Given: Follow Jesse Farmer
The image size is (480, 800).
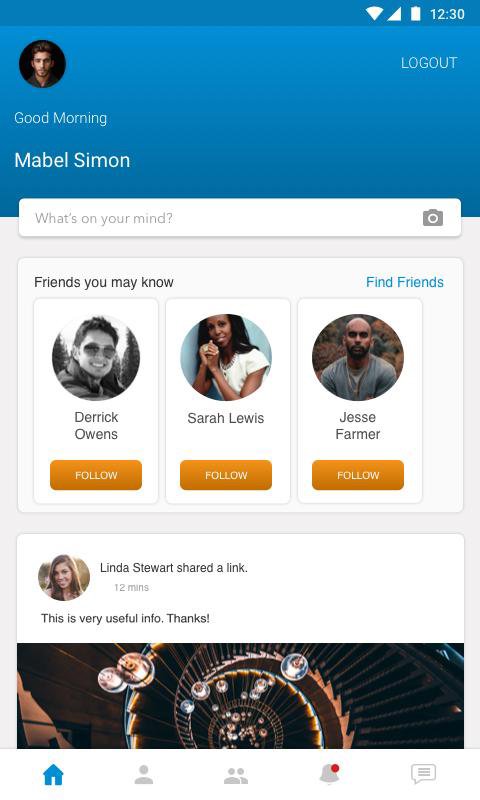Looking at the screenshot, I should coord(358,475).
